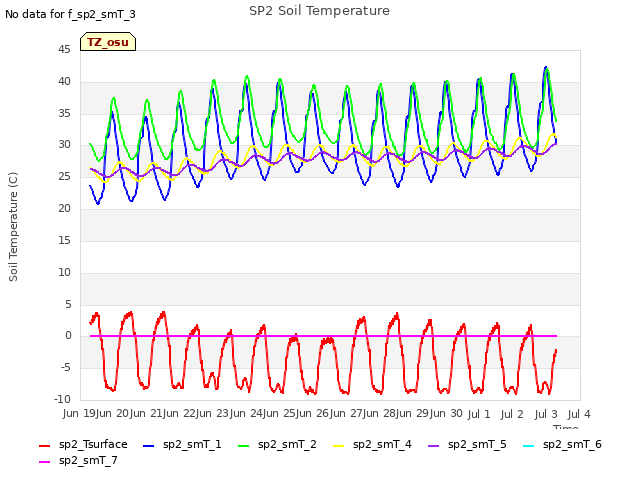Select the sp2_smT_5 legend entry
The image size is (640, 480).
tap(467, 444)
